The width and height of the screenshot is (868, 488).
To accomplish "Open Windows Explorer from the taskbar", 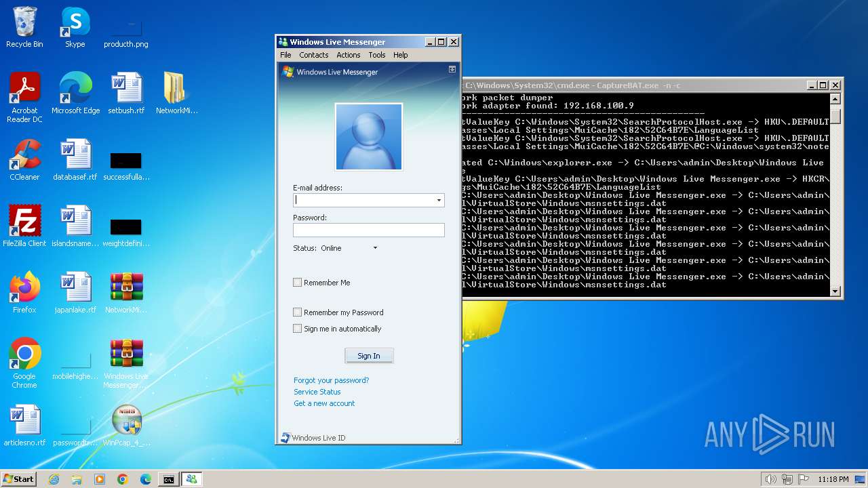I will [x=77, y=479].
